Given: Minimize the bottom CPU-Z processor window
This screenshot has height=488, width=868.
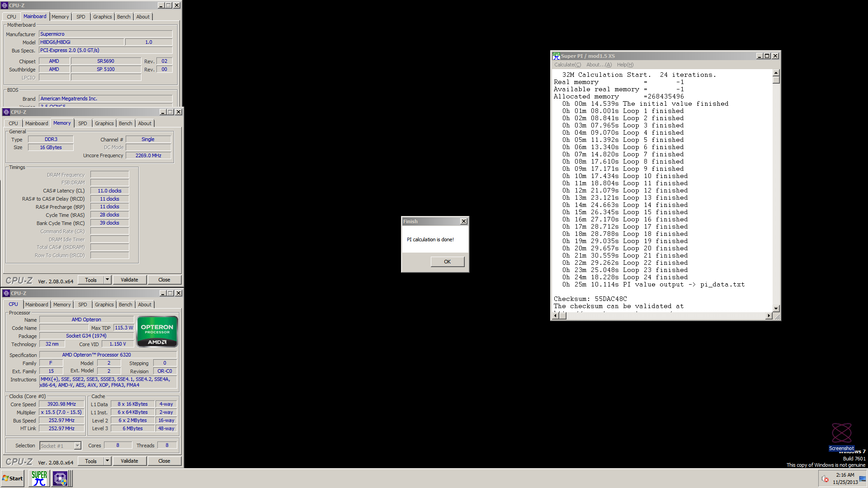Looking at the screenshot, I should click(x=163, y=293).
